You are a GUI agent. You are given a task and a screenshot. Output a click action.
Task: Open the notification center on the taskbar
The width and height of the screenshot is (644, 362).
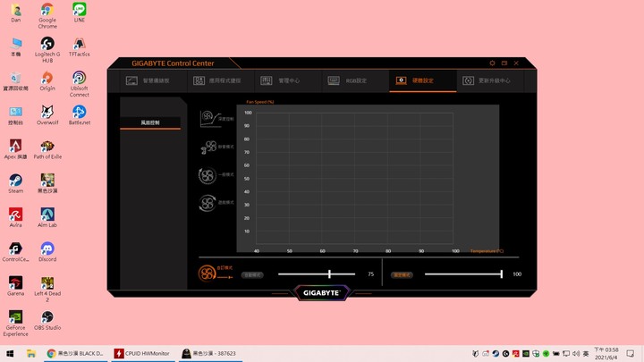(630, 353)
